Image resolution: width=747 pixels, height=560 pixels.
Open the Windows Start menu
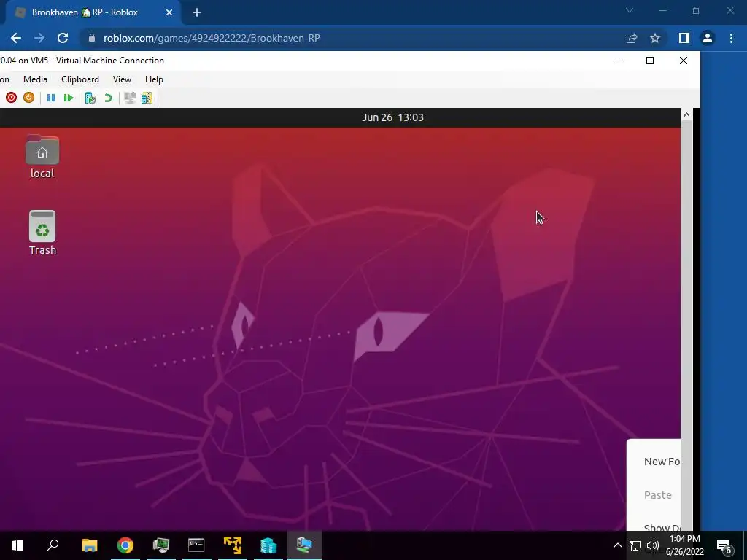point(18,545)
